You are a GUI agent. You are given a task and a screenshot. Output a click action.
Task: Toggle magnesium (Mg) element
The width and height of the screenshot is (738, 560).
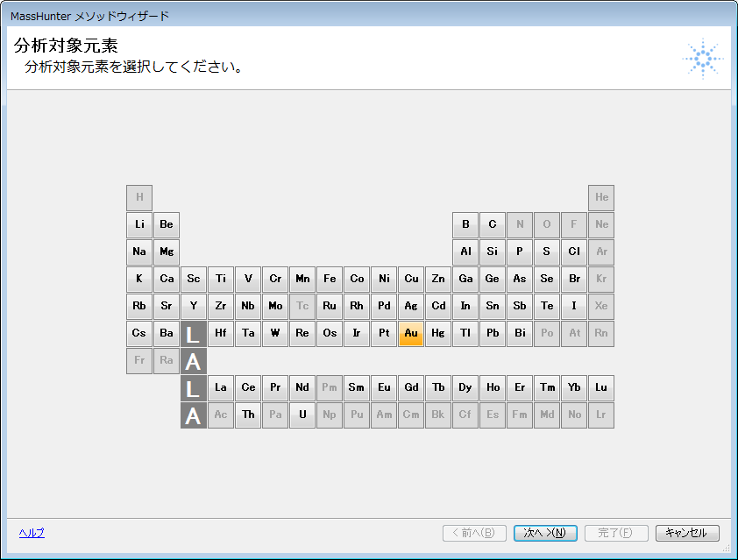167,252
